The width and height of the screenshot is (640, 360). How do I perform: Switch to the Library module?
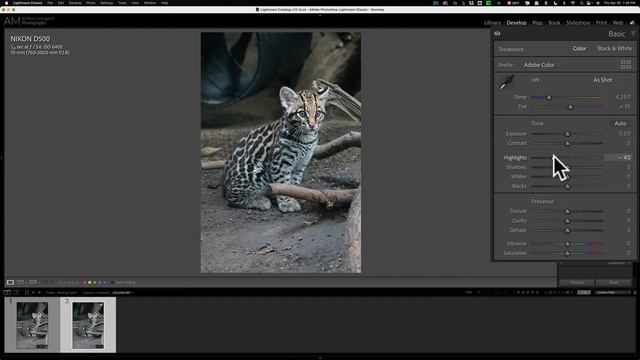(492, 23)
